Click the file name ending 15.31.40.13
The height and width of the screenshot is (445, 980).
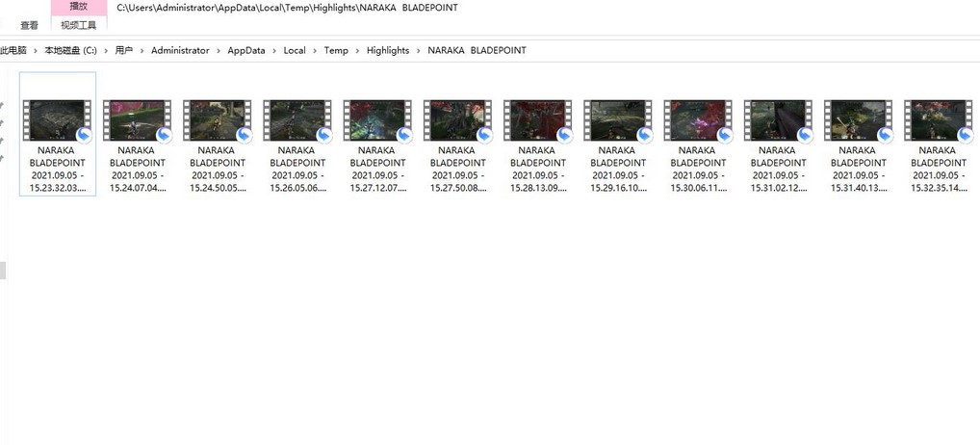pos(857,170)
